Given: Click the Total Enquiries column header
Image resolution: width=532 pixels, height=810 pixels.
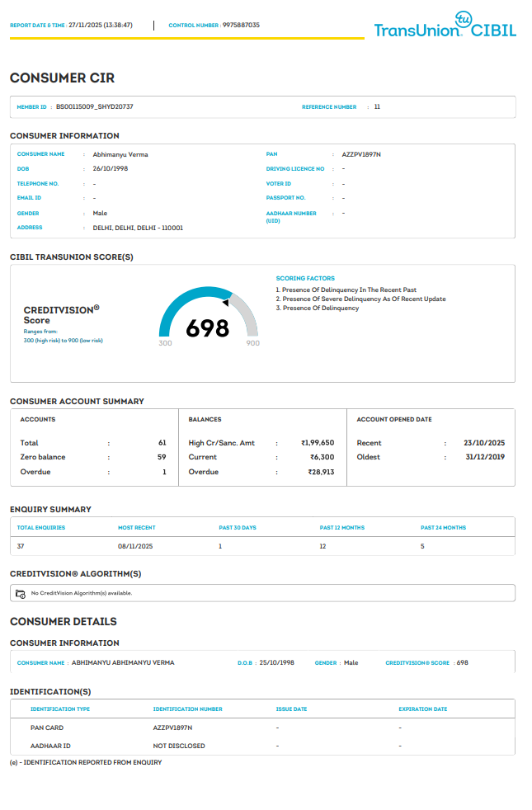Looking at the screenshot, I should (41, 528).
